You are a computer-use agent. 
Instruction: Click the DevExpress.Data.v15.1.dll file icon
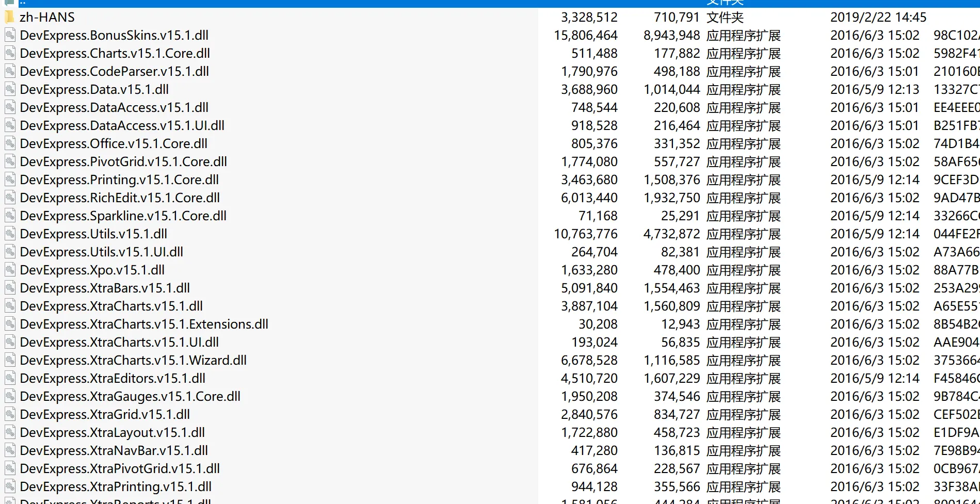click(x=10, y=90)
